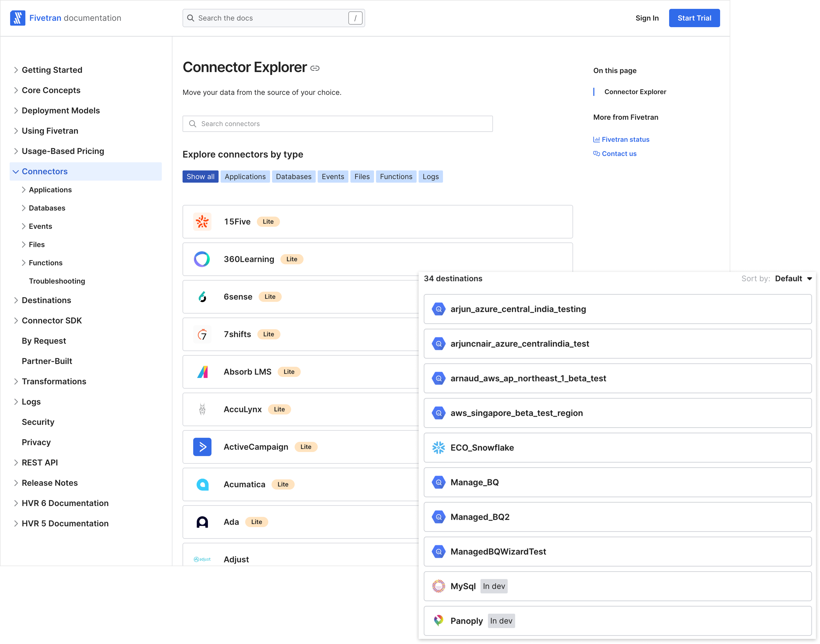
Task: Click the Fivetran logo icon
Action: pos(17,18)
